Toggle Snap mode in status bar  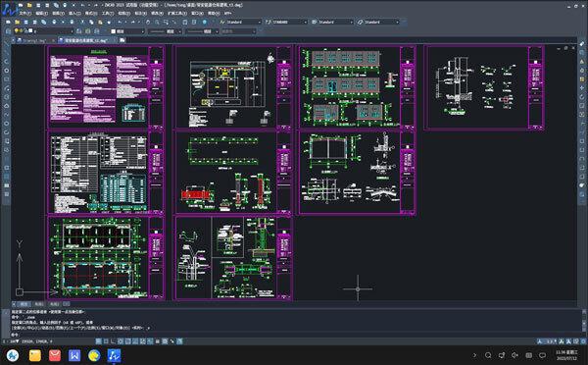[98, 341]
